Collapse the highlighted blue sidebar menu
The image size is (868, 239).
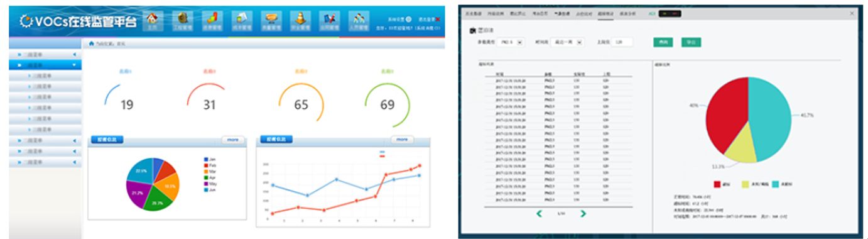pos(45,65)
